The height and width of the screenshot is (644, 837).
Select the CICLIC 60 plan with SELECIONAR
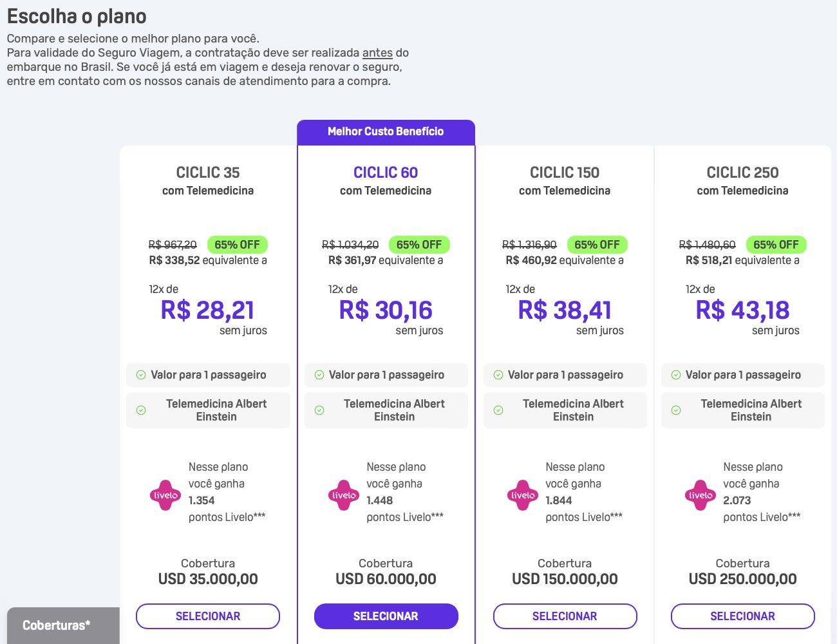[386, 616]
